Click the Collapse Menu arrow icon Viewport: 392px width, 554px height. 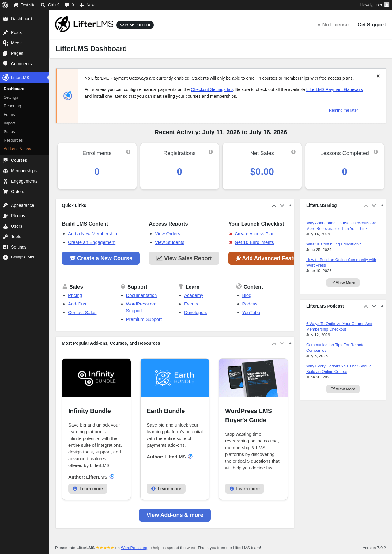coord(6,257)
